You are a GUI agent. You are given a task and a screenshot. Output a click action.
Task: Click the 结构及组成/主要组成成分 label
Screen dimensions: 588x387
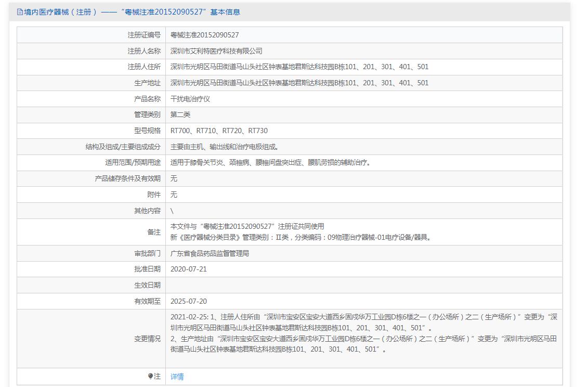[x=123, y=147]
